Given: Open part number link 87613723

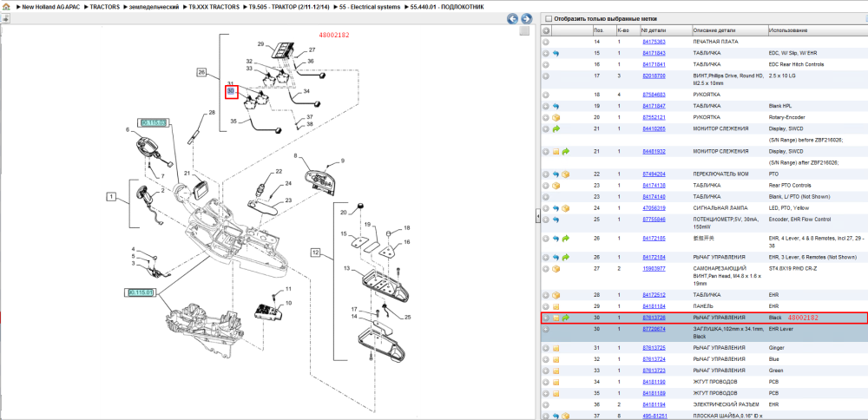Looking at the screenshot, I should tap(654, 371).
